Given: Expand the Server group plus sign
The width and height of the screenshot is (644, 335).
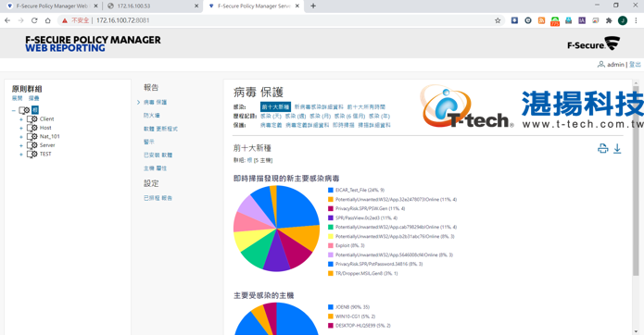Looking at the screenshot, I should coord(21,145).
